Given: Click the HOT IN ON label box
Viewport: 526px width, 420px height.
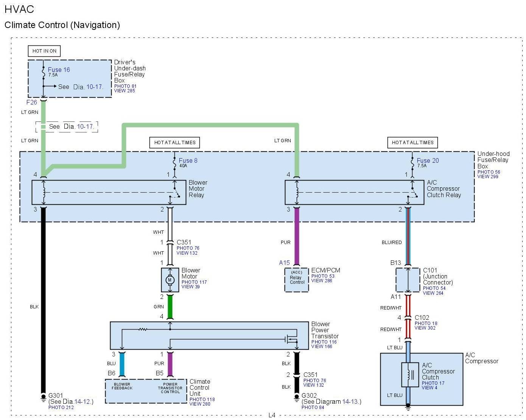Looking at the screenshot, I should tap(44, 51).
